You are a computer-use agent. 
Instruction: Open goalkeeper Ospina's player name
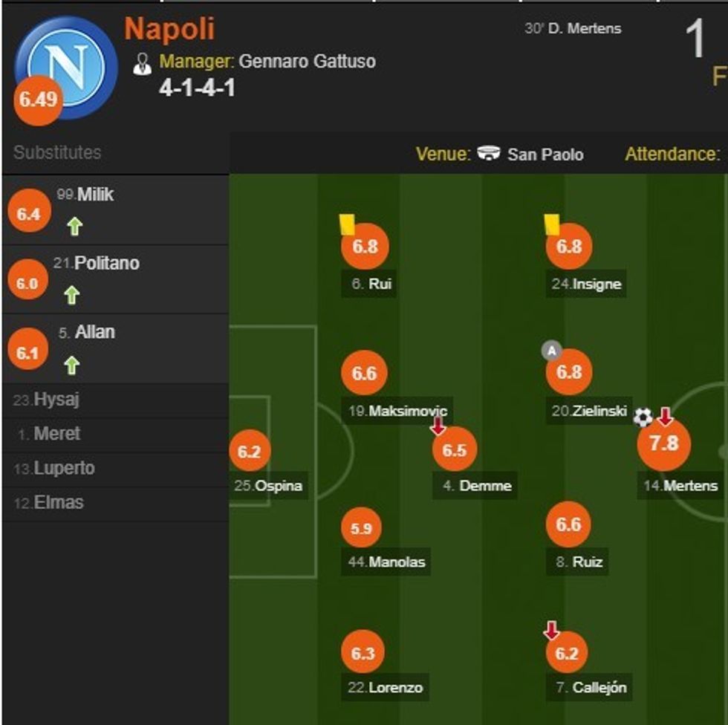(278, 487)
